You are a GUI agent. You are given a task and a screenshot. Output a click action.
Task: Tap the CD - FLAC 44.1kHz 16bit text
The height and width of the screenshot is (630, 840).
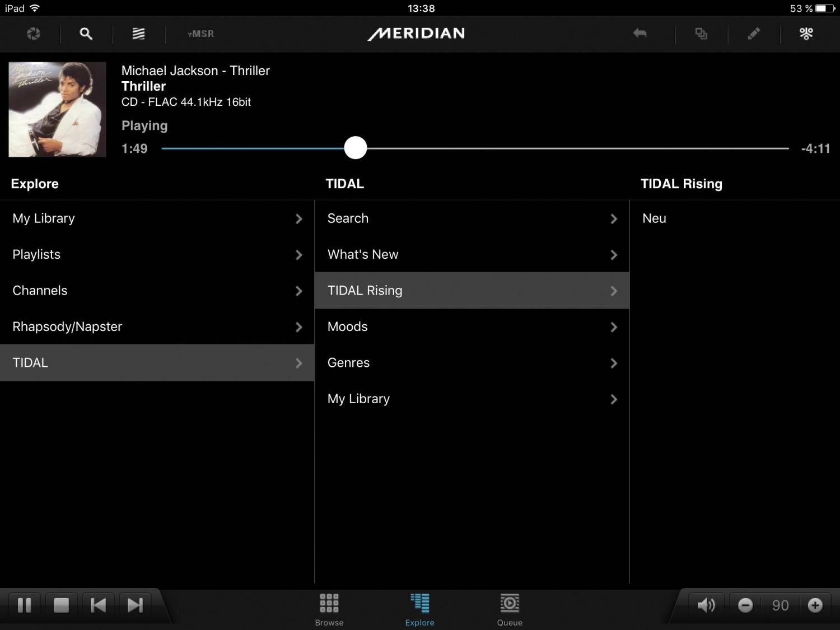pos(186,102)
